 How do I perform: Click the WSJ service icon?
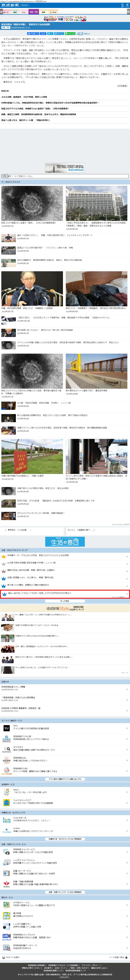[x=6, y=728]
